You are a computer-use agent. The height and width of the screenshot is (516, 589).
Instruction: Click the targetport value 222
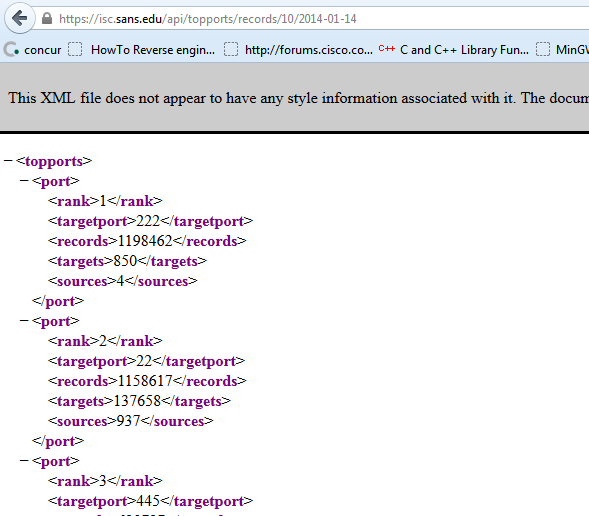pos(148,221)
